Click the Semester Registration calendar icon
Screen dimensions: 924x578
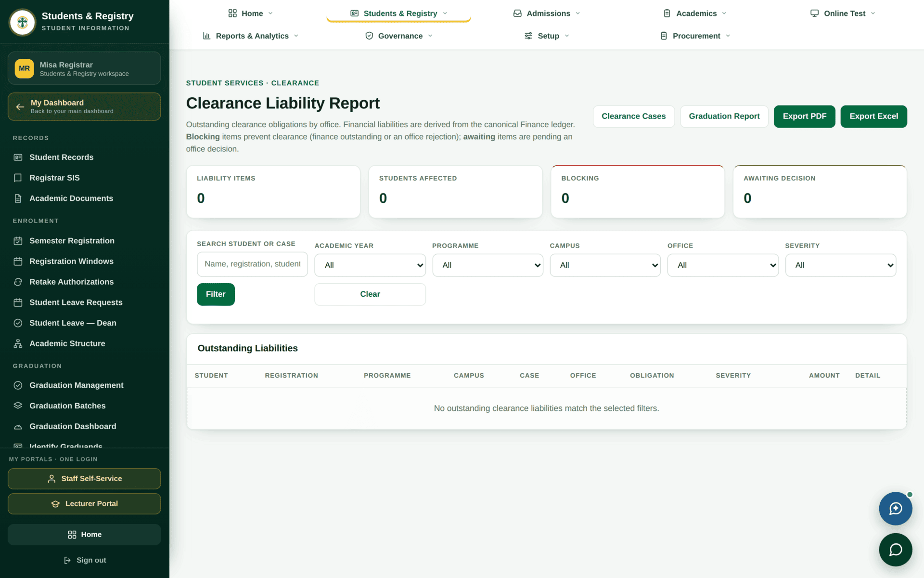pyautogui.click(x=18, y=241)
